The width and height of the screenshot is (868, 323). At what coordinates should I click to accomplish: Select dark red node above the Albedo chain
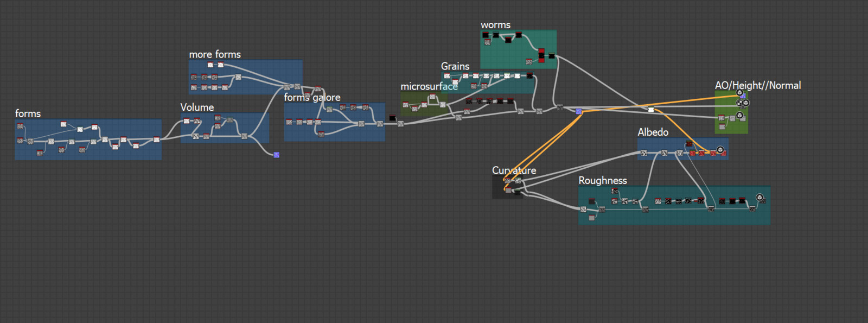[690, 144]
